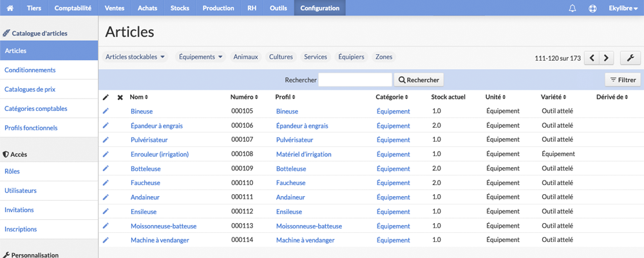The height and width of the screenshot is (258, 644).
Task: Go to next page arrow
Action: pos(606,58)
